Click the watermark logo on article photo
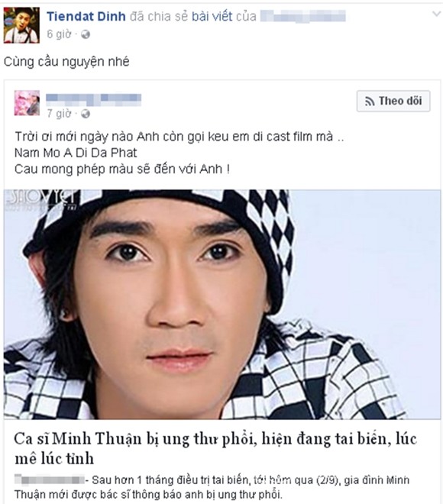Screen dimensions: 443x504 (40, 199)
